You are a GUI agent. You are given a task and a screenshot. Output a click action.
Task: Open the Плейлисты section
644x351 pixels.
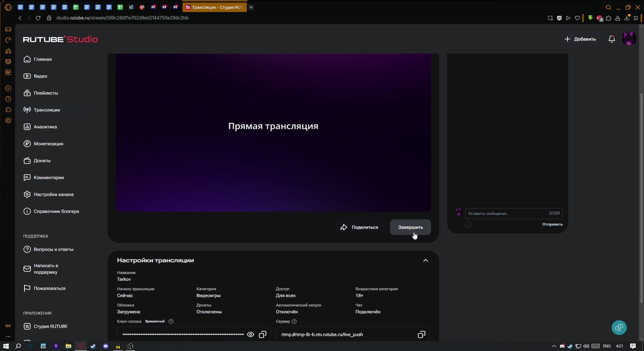click(x=46, y=93)
